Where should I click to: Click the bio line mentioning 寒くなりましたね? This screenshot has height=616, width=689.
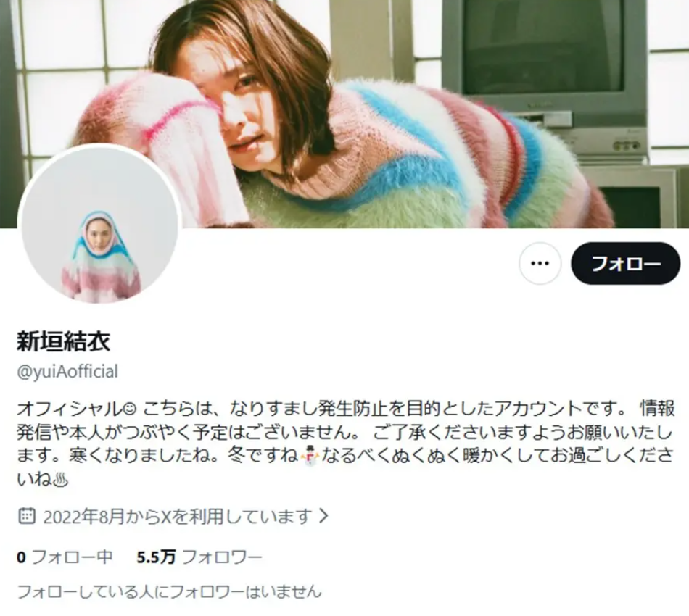(x=344, y=456)
